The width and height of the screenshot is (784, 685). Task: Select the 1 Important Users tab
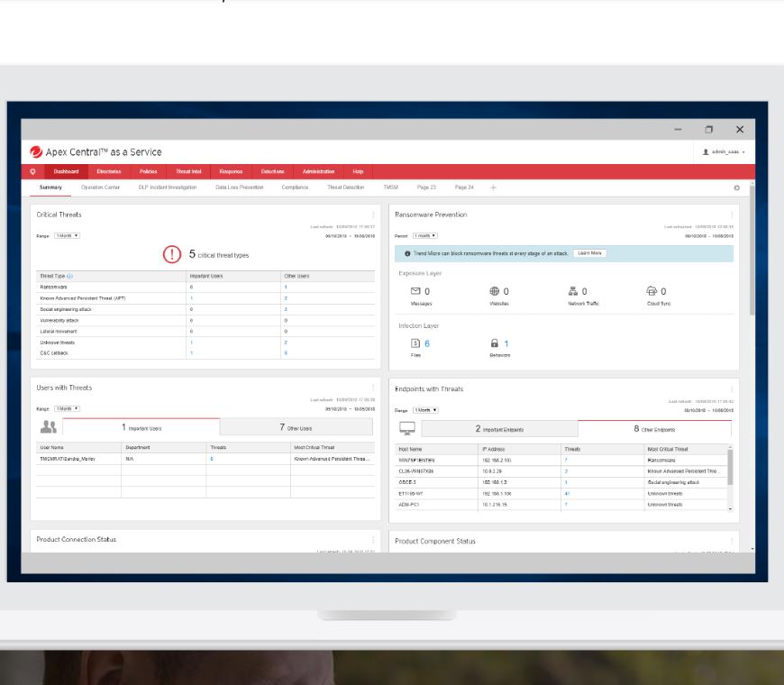point(141,427)
